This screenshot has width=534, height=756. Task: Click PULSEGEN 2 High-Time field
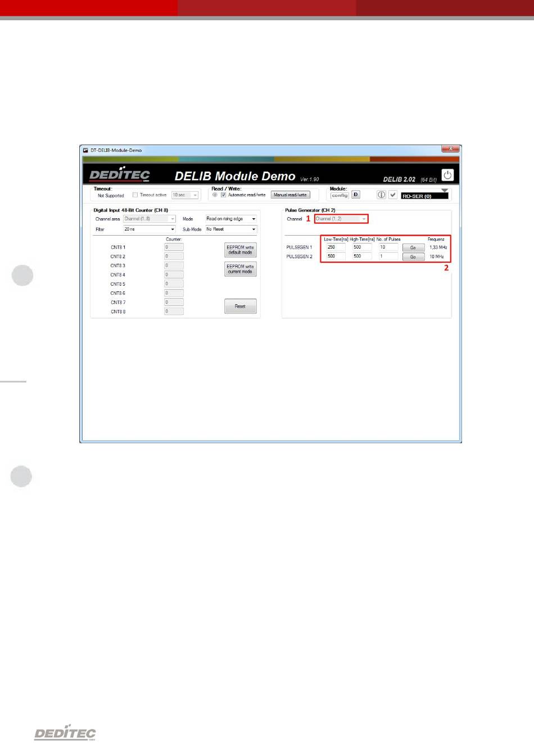pos(362,256)
